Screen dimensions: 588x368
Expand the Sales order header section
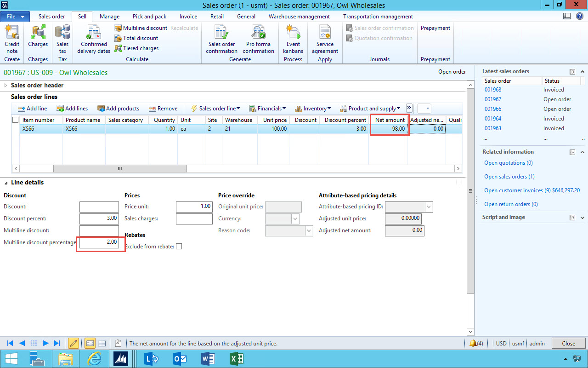coord(6,86)
